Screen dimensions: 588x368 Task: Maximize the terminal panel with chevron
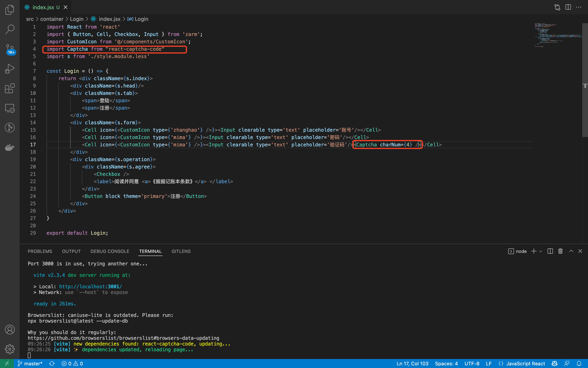(571, 251)
